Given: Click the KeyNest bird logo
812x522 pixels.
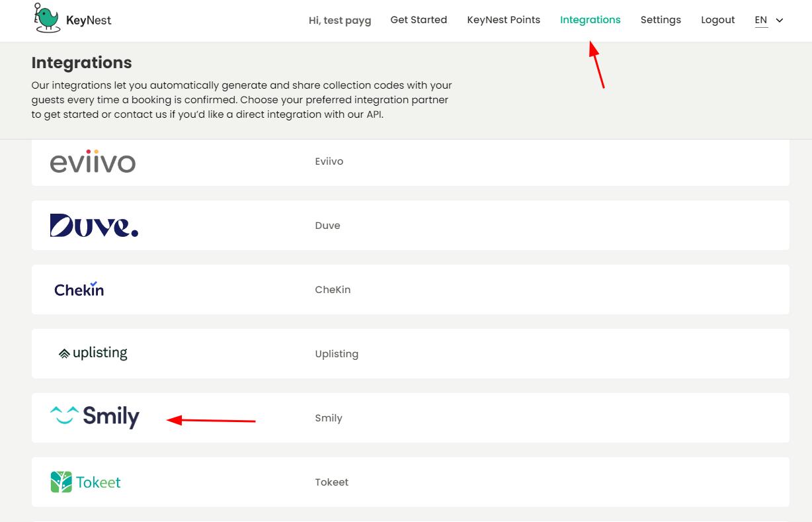Looking at the screenshot, I should tap(48, 18).
